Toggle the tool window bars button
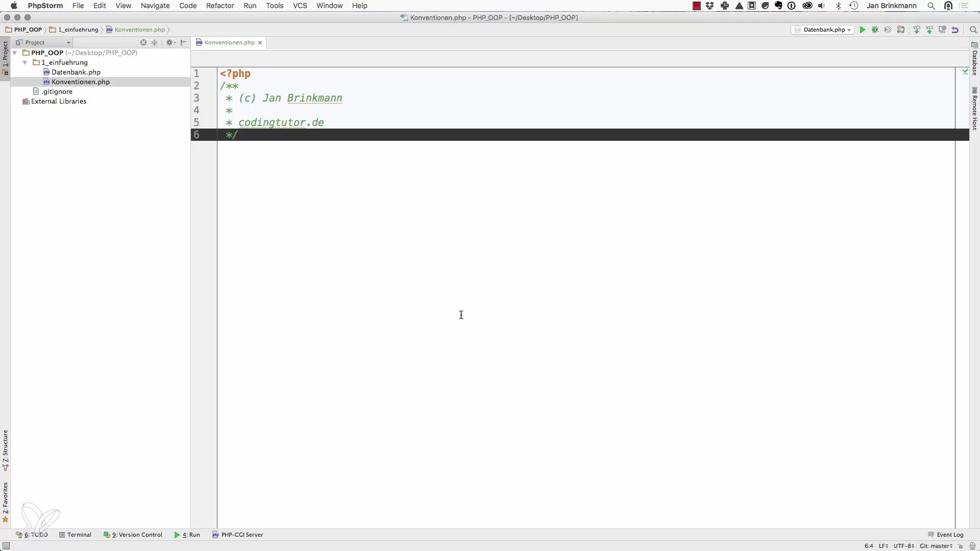 [x=6, y=546]
